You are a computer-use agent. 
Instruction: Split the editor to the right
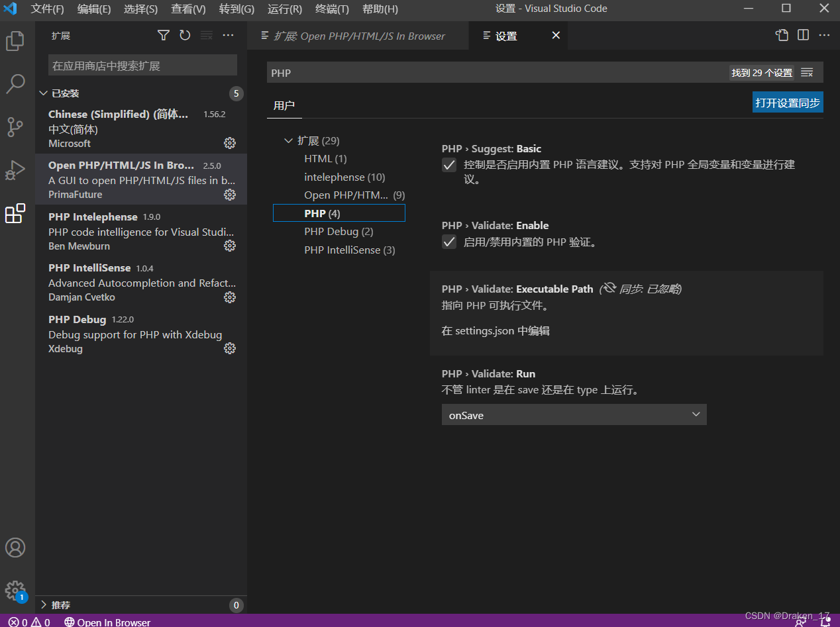(x=803, y=34)
